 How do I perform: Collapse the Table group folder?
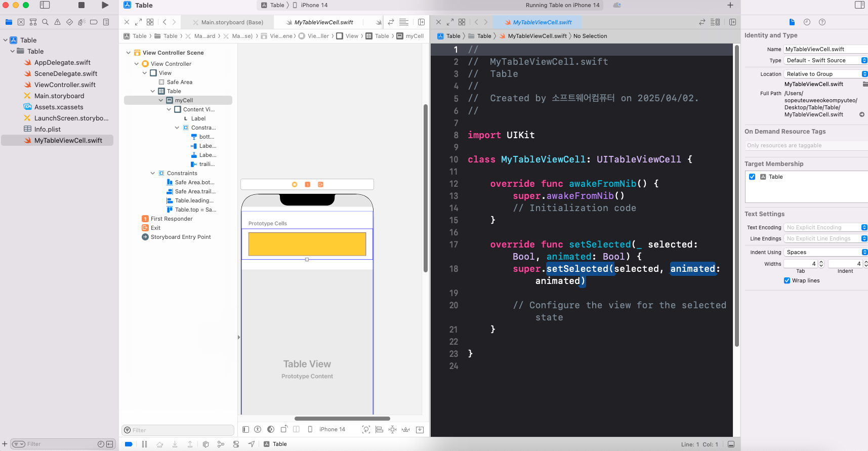coord(13,51)
